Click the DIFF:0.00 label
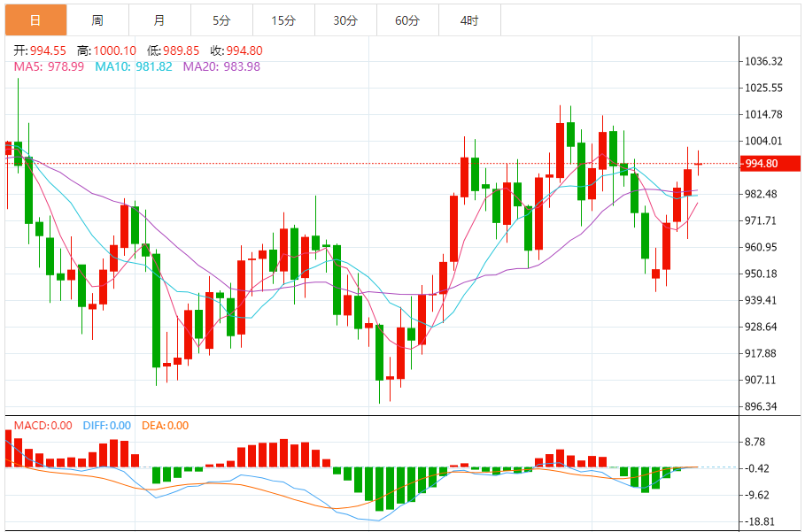 [x=107, y=426]
